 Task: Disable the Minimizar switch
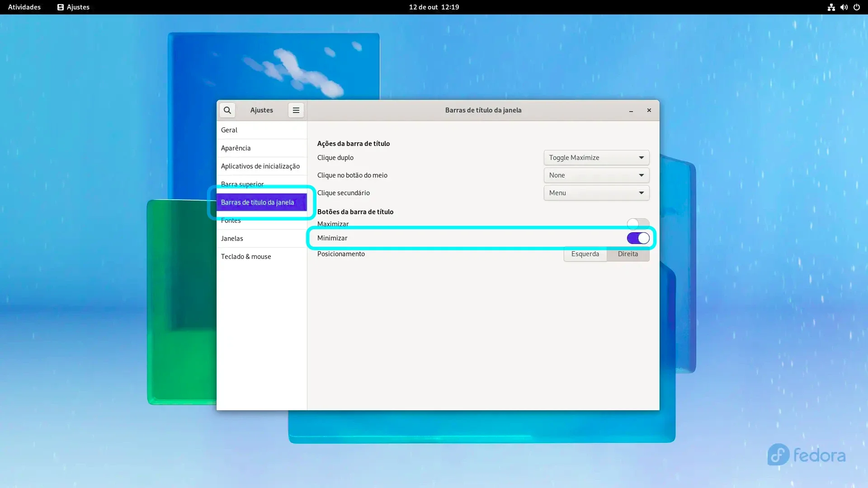638,238
